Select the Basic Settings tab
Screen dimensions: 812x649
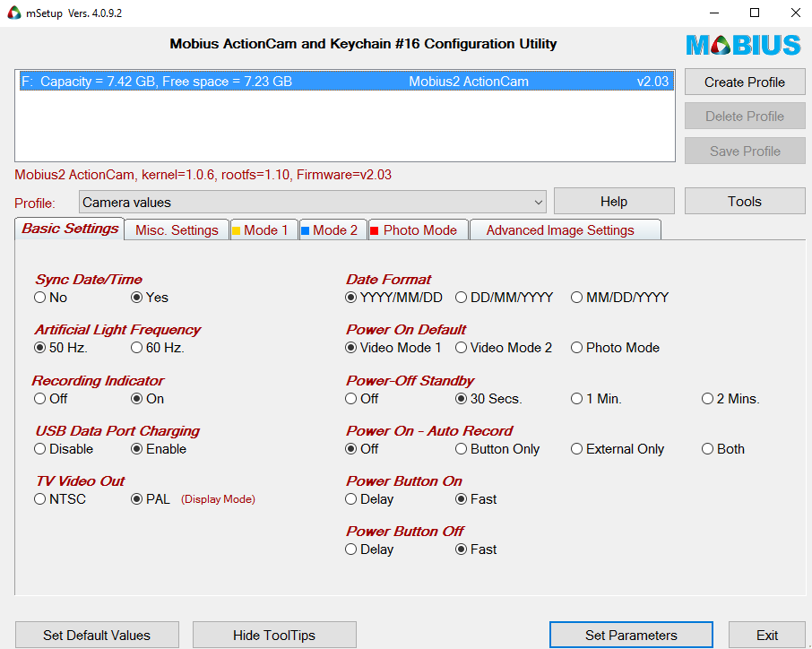tap(69, 229)
